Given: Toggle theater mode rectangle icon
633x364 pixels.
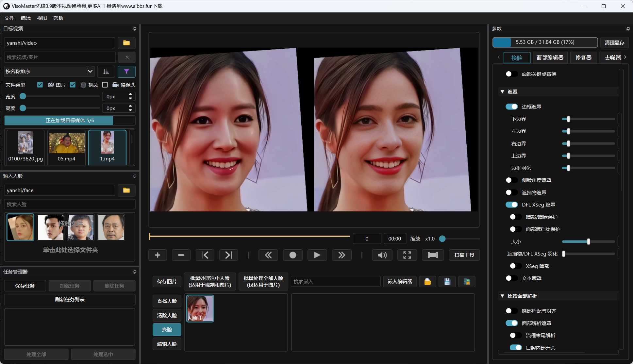Looking at the screenshot, I should (433, 255).
